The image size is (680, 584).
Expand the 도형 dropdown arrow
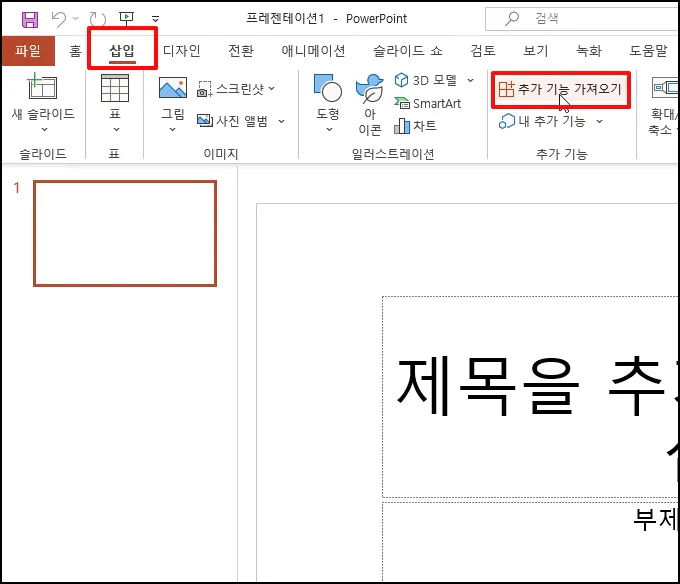[x=329, y=129]
